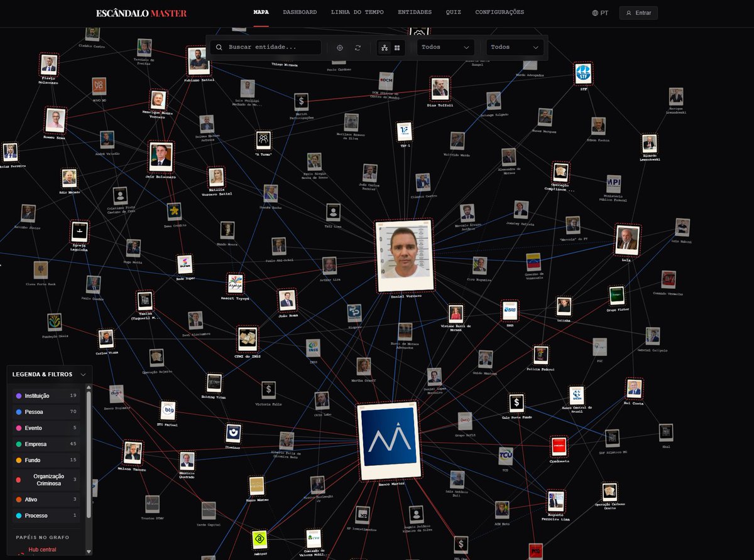
Task: Select the Daniel Vorcaro photo node
Action: coord(405,256)
